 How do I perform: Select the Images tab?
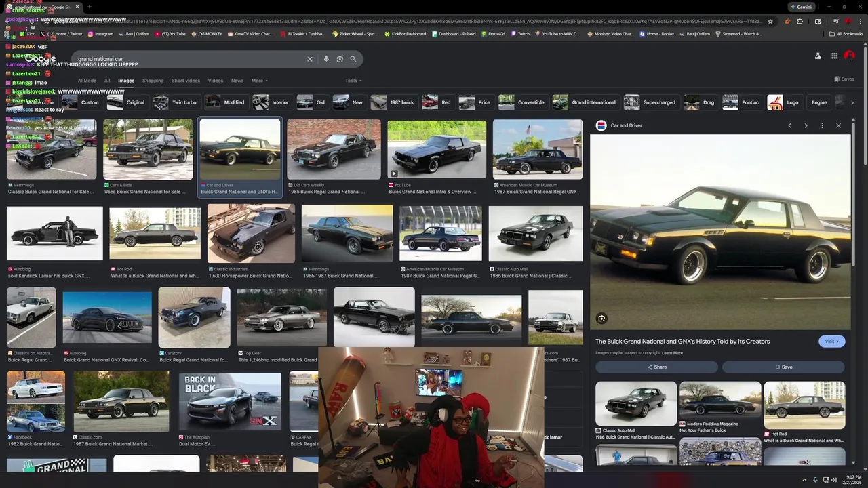pyautogui.click(x=126, y=81)
